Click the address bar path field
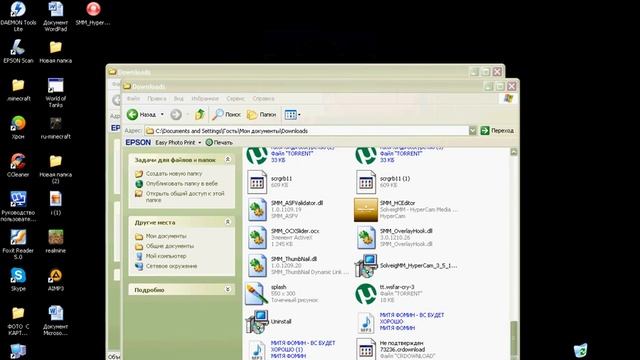This screenshot has width=640, height=360. (307, 131)
